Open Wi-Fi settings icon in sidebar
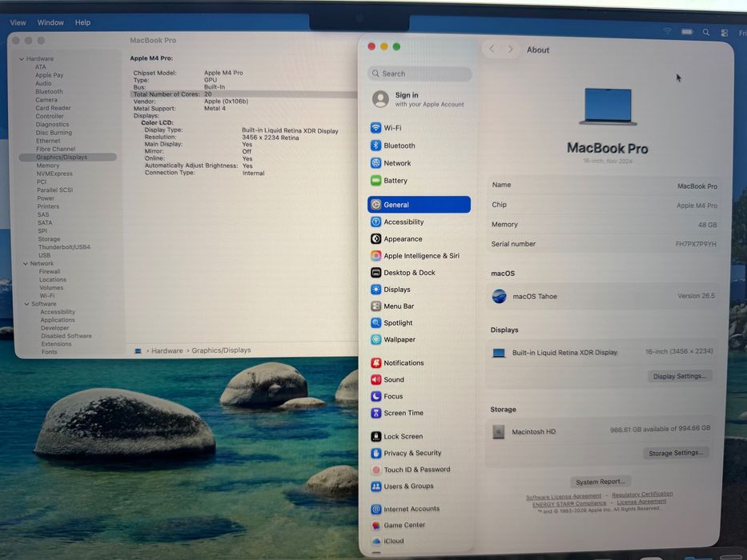The width and height of the screenshot is (747, 560). [376, 128]
